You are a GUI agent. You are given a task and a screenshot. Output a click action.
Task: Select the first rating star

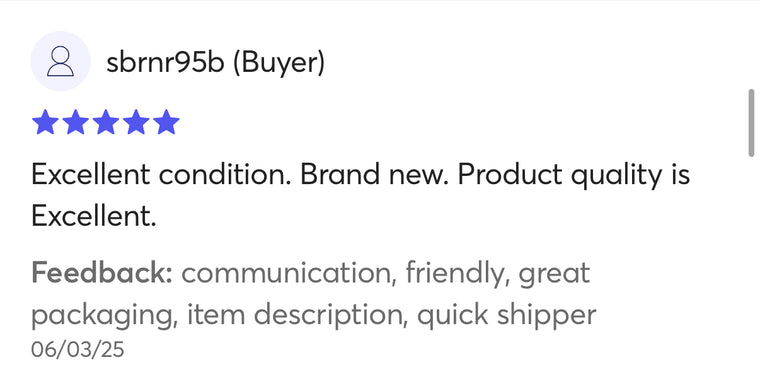pyautogui.click(x=45, y=122)
